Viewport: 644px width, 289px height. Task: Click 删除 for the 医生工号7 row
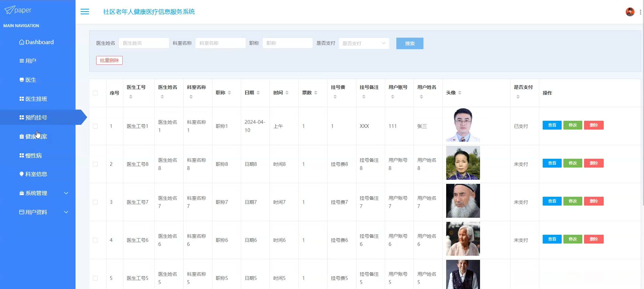(594, 201)
